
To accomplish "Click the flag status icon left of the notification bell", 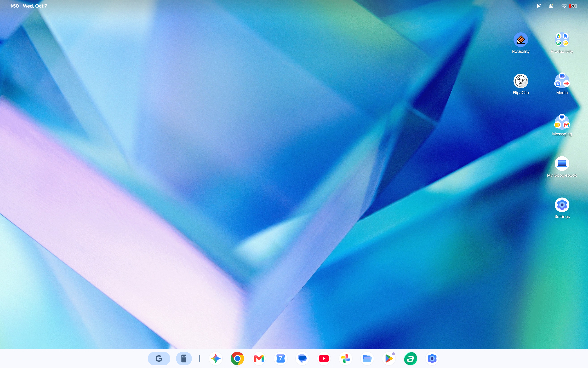I will coord(539,6).
